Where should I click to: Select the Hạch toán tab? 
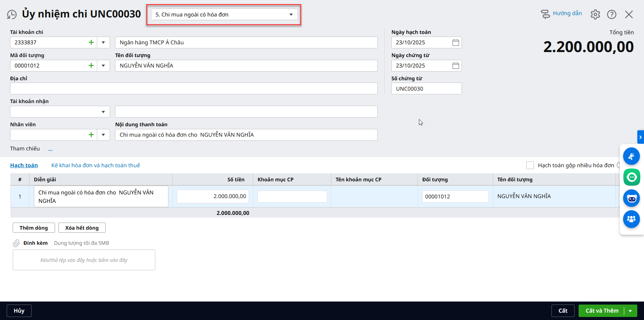click(24, 165)
